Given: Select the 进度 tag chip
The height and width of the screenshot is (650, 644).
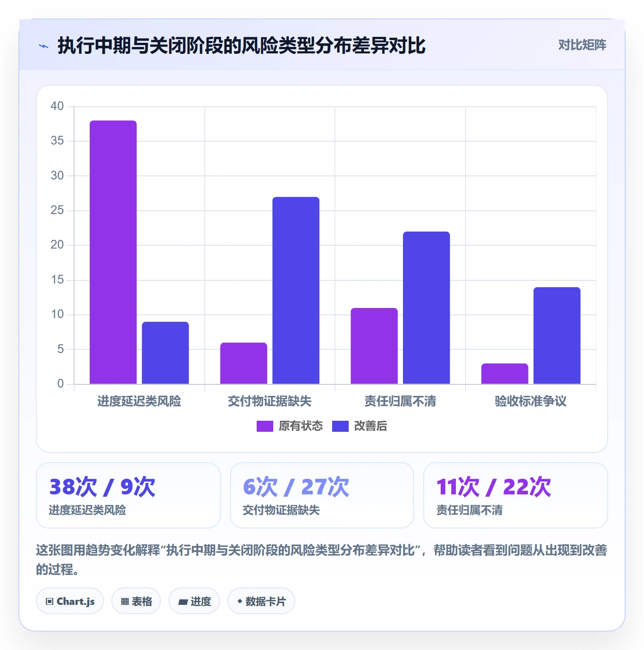Looking at the screenshot, I should click(x=194, y=601).
